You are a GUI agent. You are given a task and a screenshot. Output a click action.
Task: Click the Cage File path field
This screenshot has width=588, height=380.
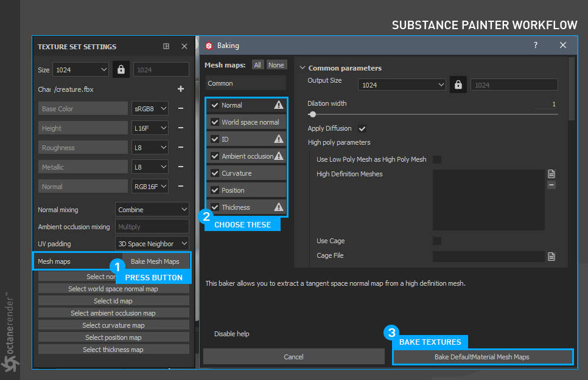(488, 257)
